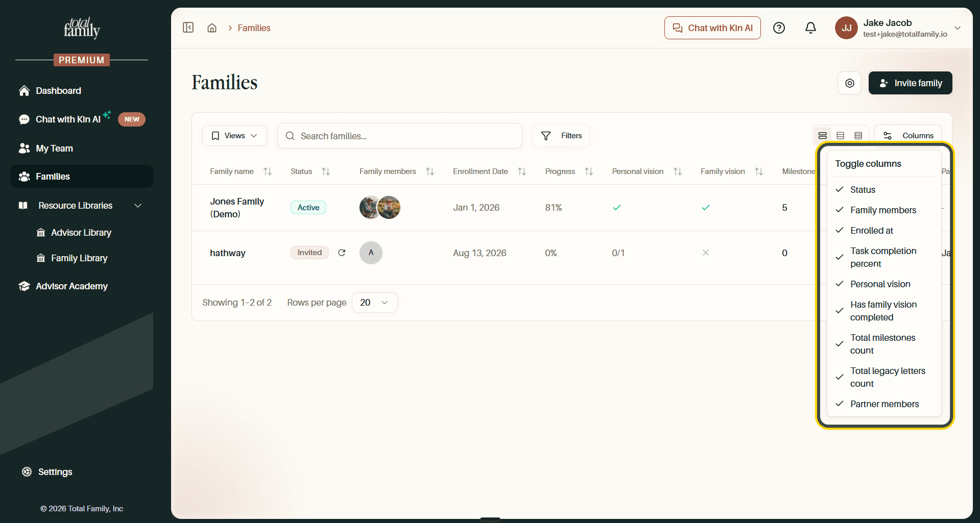The width and height of the screenshot is (980, 523).
Task: Collapse the sidebar panel icon
Action: click(x=188, y=28)
